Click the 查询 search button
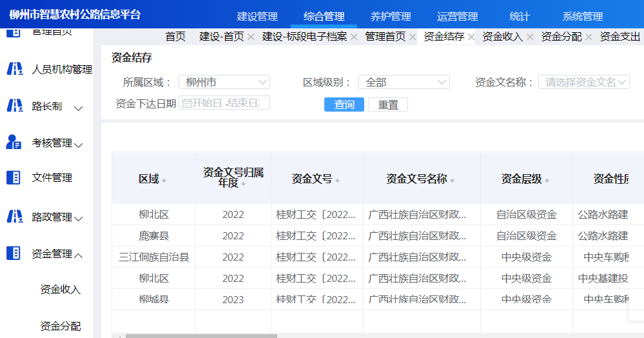Viewport: 644px width, 338px height. click(344, 104)
